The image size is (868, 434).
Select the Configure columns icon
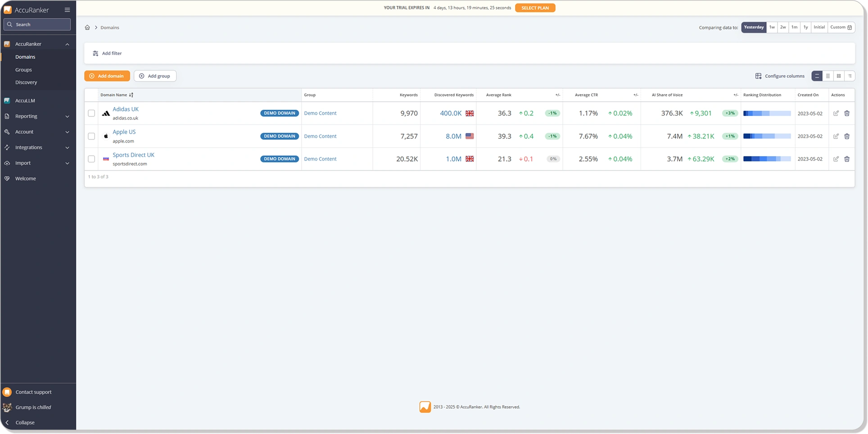[x=759, y=76]
